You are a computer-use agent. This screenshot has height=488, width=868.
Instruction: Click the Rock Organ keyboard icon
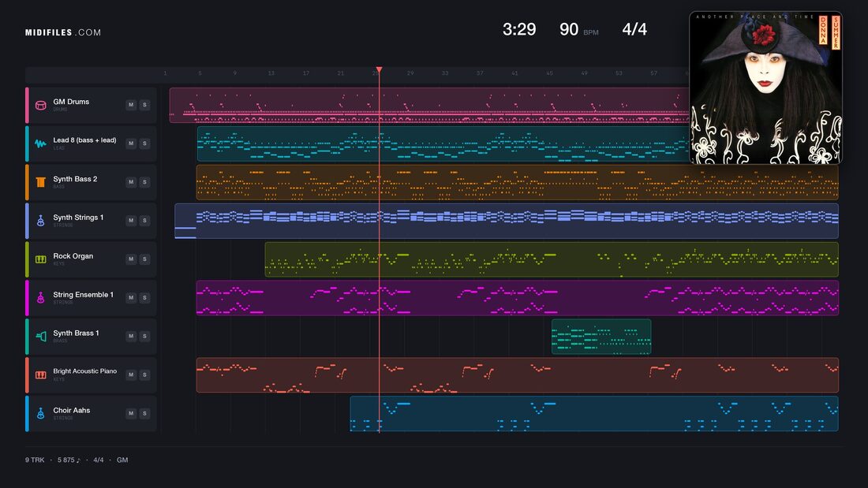click(40, 259)
